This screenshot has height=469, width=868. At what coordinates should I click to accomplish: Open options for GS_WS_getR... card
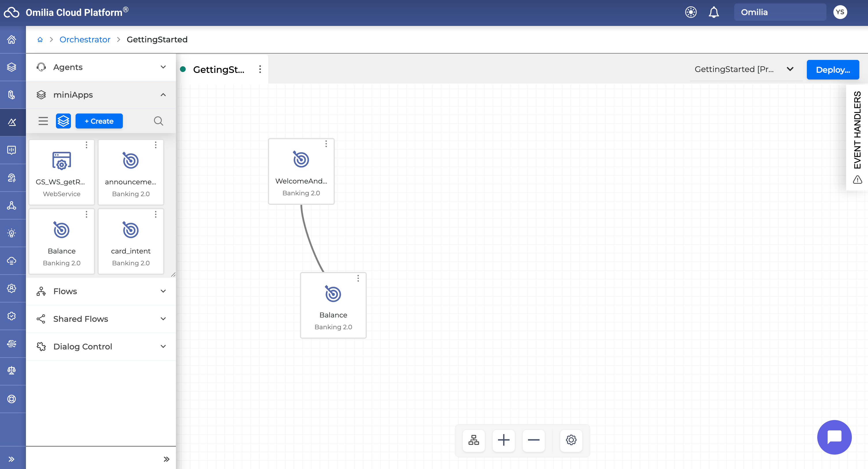[87, 145]
